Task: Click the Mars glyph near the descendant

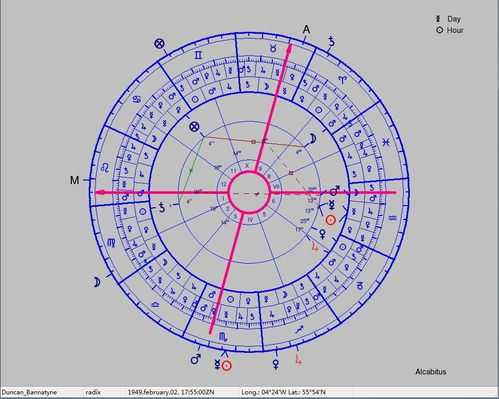Action: point(334,191)
